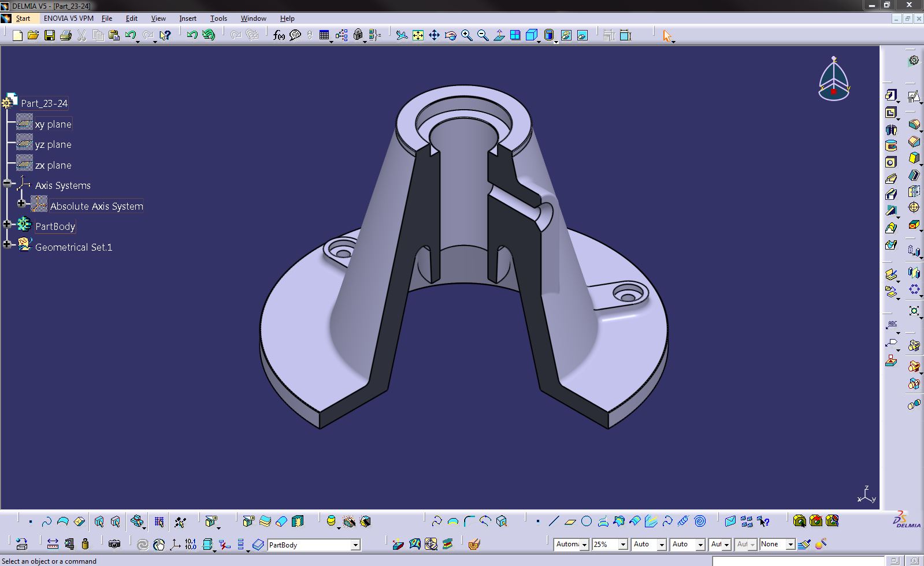Save the current part
Image resolution: width=924 pixels, height=566 pixels.
(x=50, y=36)
